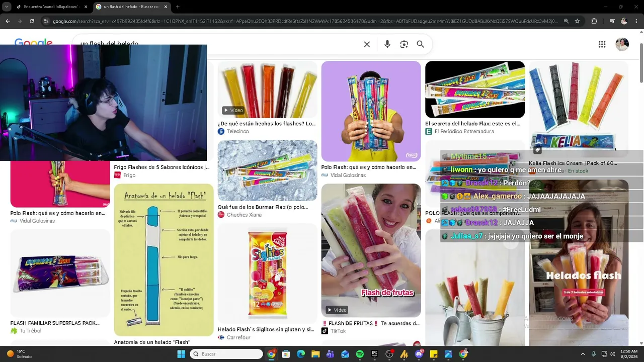Show hidden system tray icons
Viewport: 644px width, 362px height.
tap(583, 354)
